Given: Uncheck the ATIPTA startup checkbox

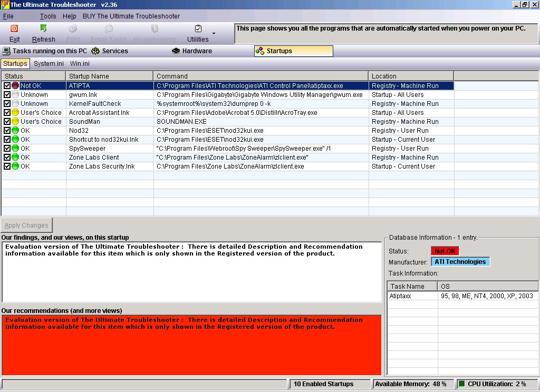Looking at the screenshot, I should [x=7, y=85].
